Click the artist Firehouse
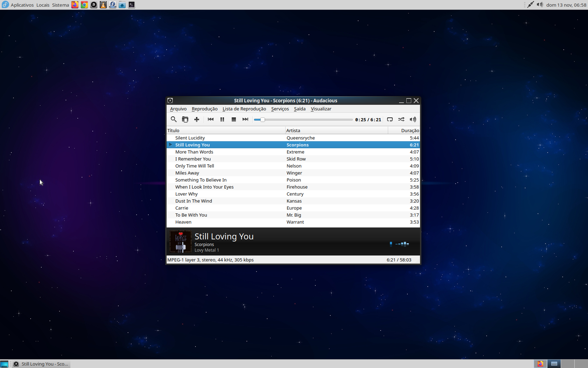The width and height of the screenshot is (588, 368). (x=297, y=187)
